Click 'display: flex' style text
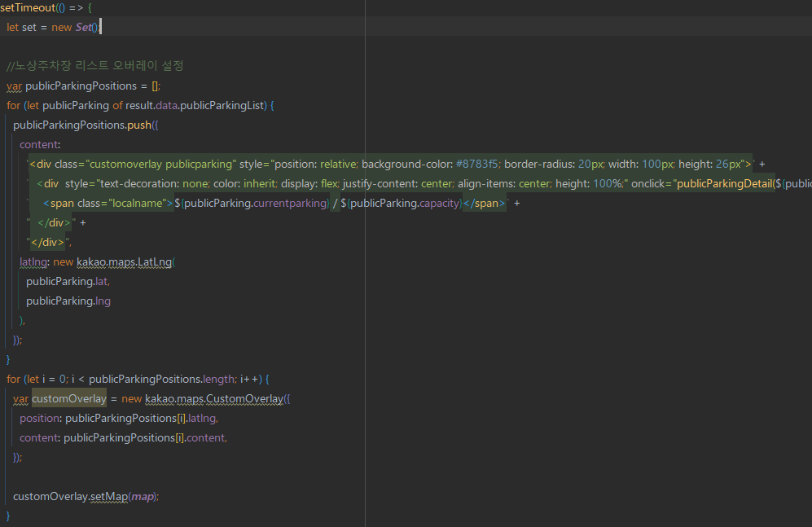This screenshot has width=812, height=527. click(310, 184)
